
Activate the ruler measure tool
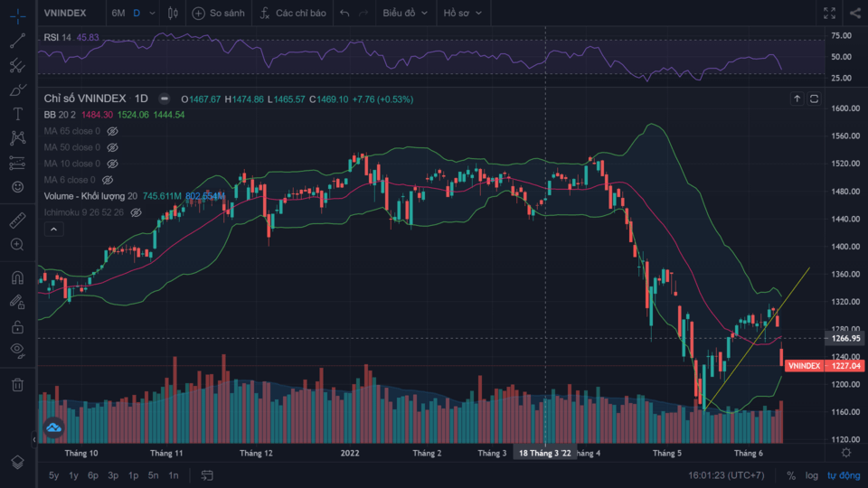tap(17, 221)
